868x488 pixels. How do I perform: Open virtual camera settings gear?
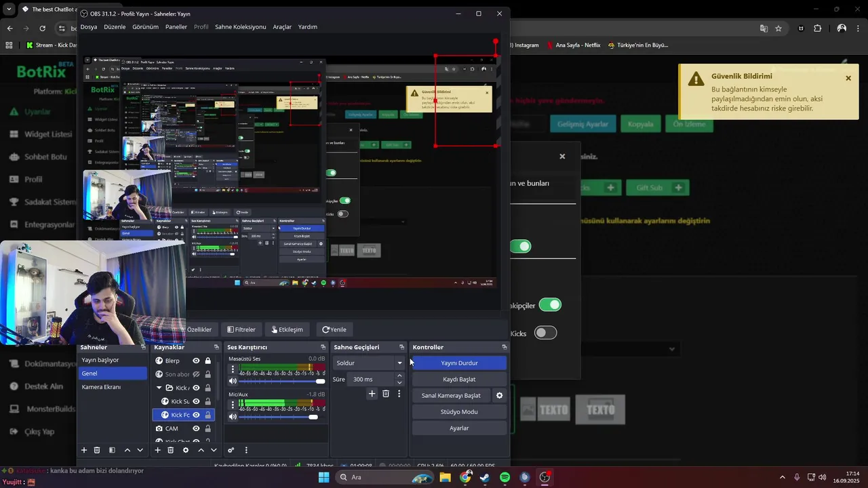pyautogui.click(x=500, y=396)
